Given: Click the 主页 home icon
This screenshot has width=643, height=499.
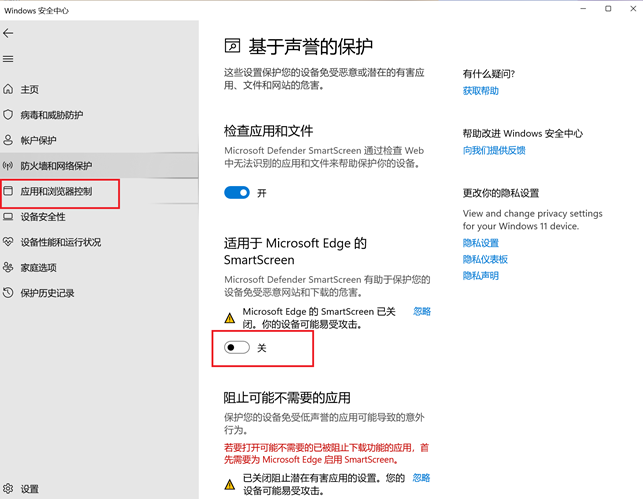Looking at the screenshot, I should click(9, 89).
